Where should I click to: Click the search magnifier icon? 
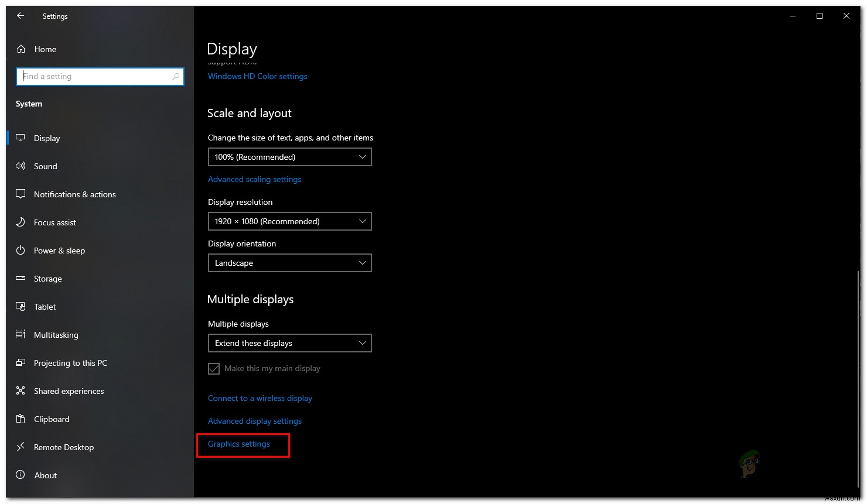[176, 77]
